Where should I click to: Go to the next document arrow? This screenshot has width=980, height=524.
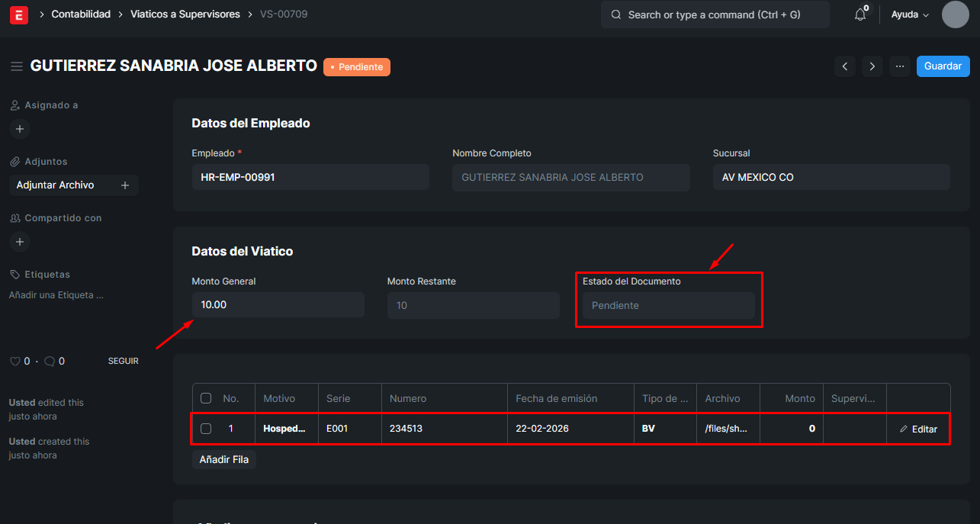pyautogui.click(x=872, y=66)
